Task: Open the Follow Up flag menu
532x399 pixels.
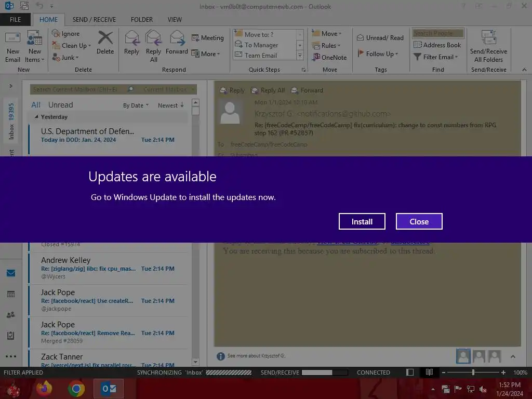Action: [378, 54]
